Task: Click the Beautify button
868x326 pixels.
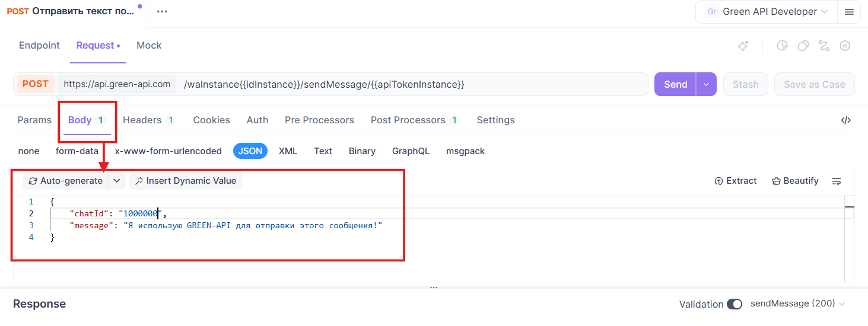Action: coord(795,181)
